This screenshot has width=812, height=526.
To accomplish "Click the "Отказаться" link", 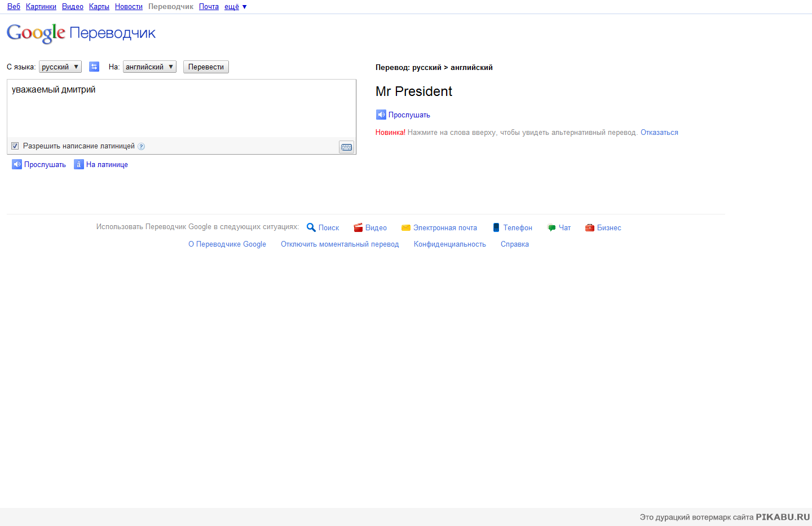I will coord(659,133).
